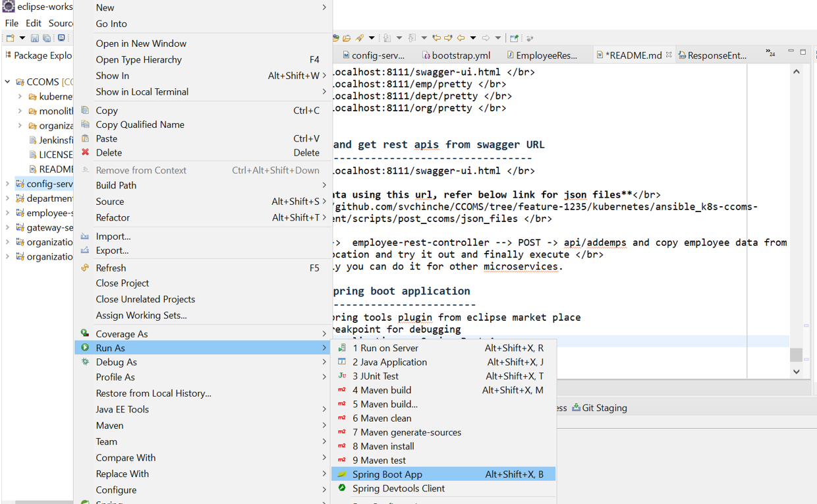This screenshot has height=504, width=817.
Task: Select Spring Boot App in the Run As submenu
Action: 443,474
